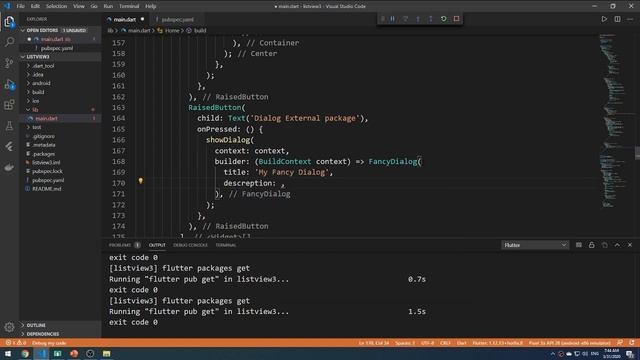
Task: Select main.dart inside lib folder
Action: click(60, 118)
